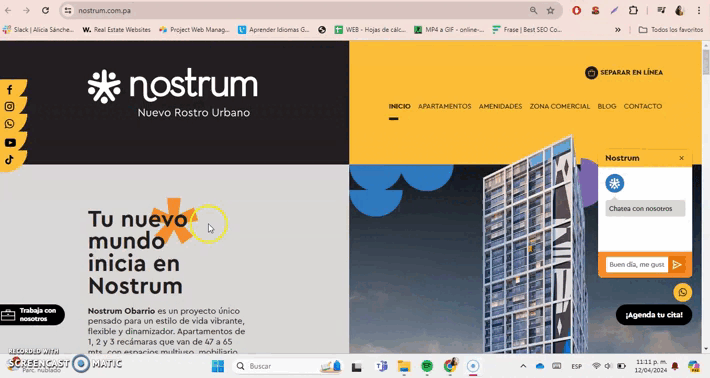
Task: Go to the INICIO menu item
Action: (399, 106)
